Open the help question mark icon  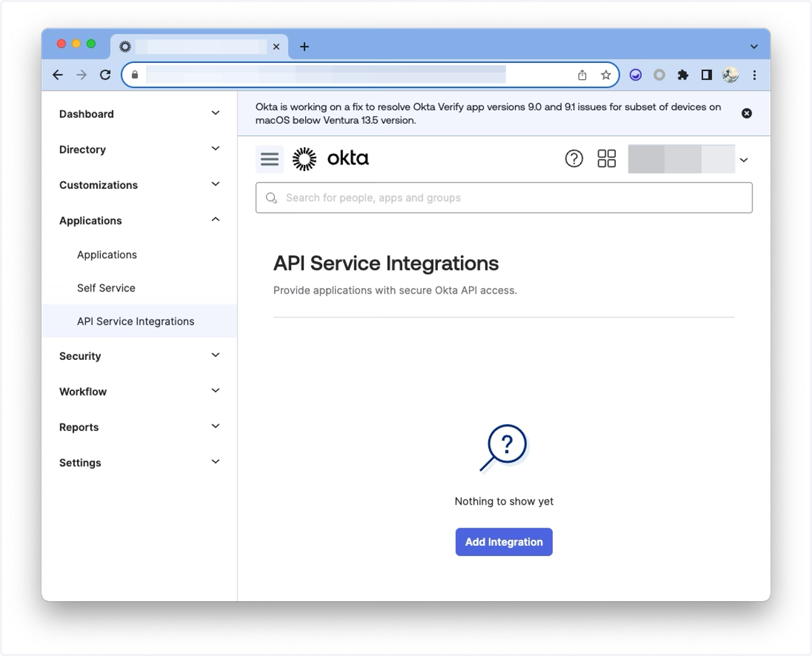(574, 159)
